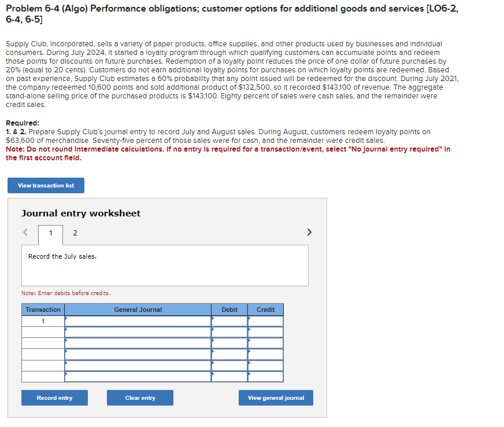Screen dimensions: 504x427
Task: Click the Clear entry button
Action: [140, 397]
